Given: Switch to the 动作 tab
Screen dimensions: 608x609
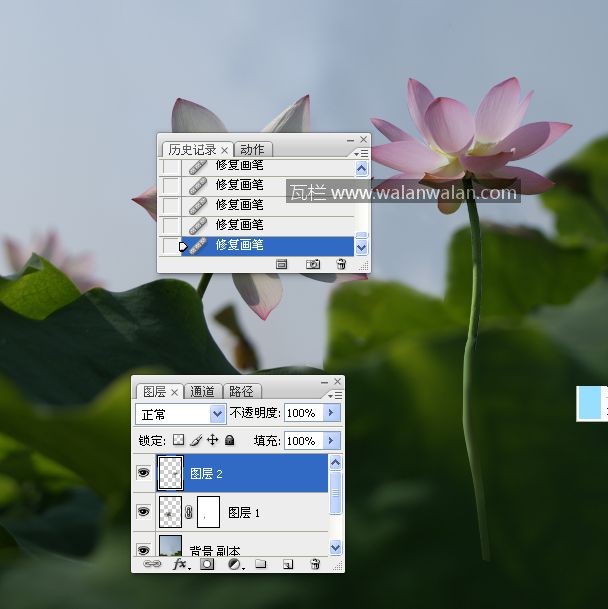Looking at the screenshot, I should coord(252,150).
